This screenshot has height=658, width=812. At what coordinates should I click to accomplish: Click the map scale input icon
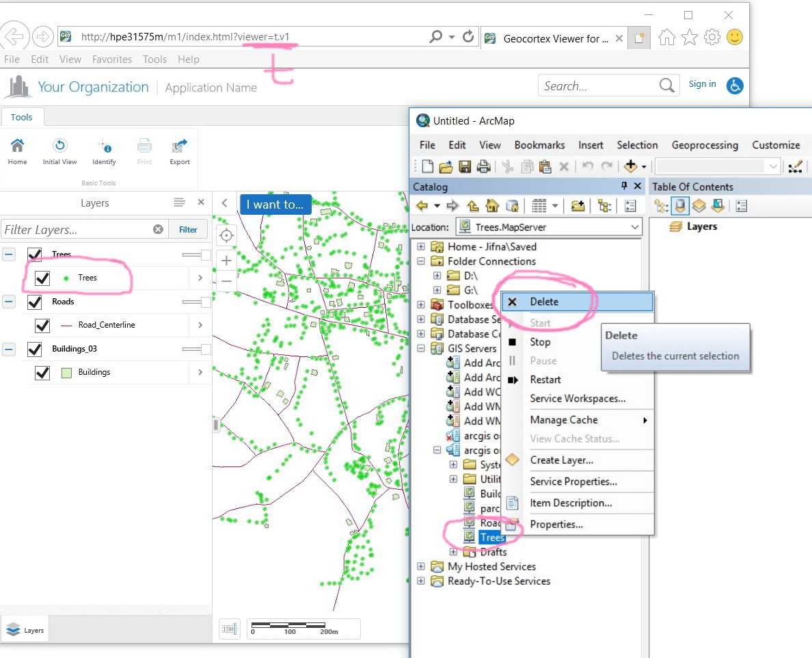pyautogui.click(x=229, y=629)
